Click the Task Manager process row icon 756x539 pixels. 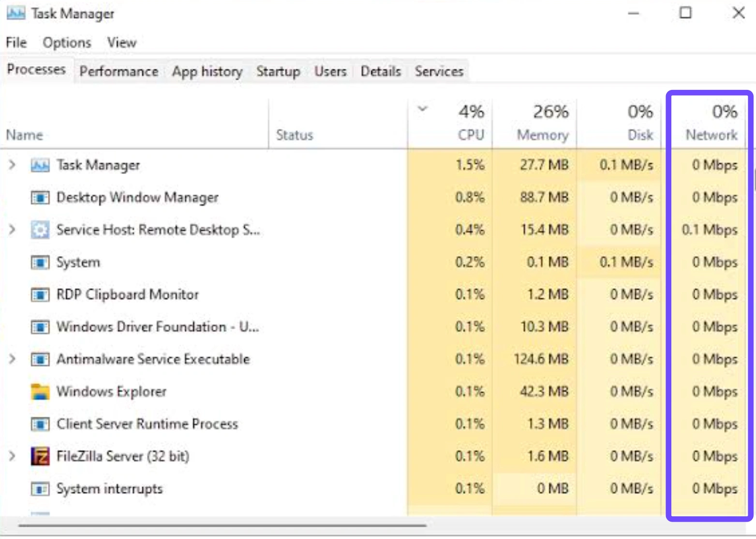click(x=40, y=165)
